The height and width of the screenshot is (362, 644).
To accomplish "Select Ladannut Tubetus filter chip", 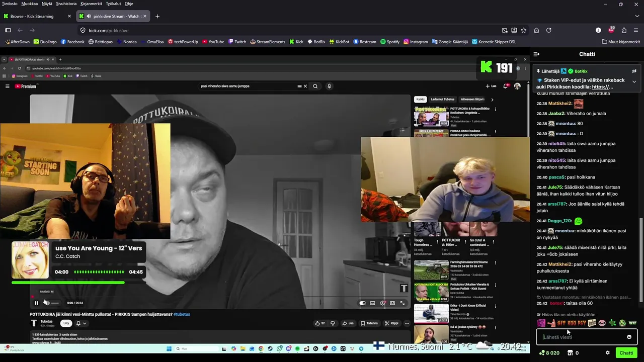I will click(x=443, y=99).
